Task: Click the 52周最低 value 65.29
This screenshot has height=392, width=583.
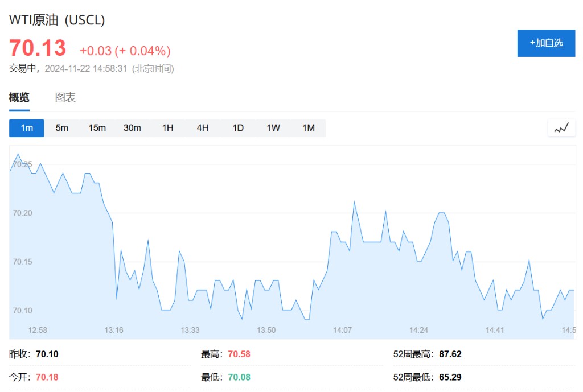Action: [x=450, y=377]
